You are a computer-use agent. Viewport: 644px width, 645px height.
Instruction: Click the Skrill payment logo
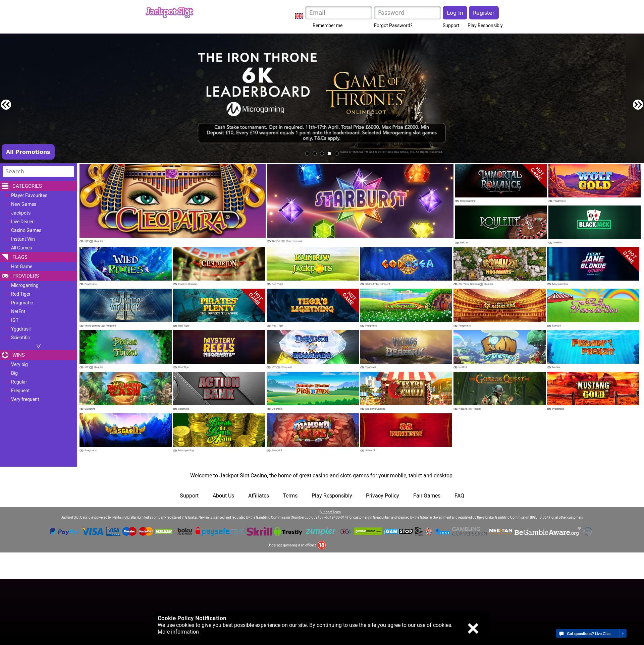tap(259, 531)
